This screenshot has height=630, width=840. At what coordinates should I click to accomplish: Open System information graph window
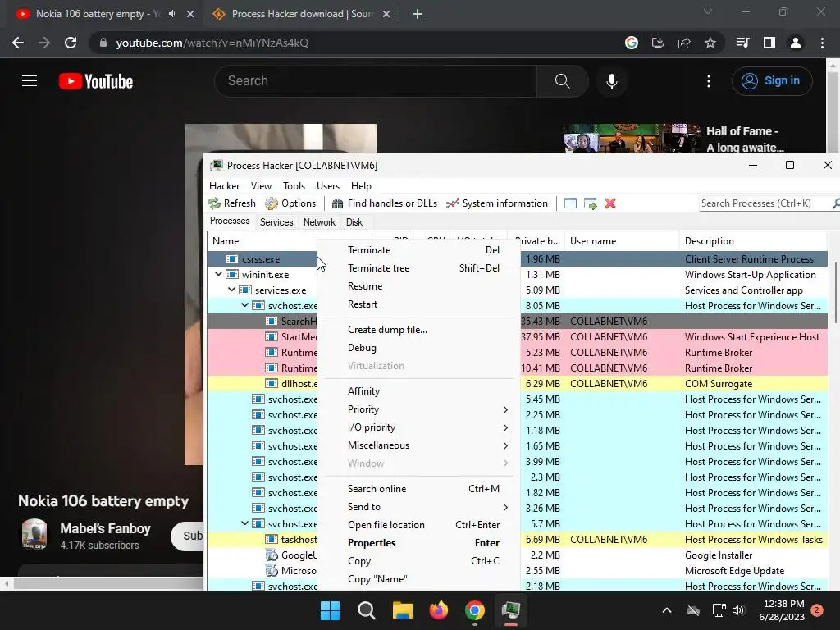497,203
